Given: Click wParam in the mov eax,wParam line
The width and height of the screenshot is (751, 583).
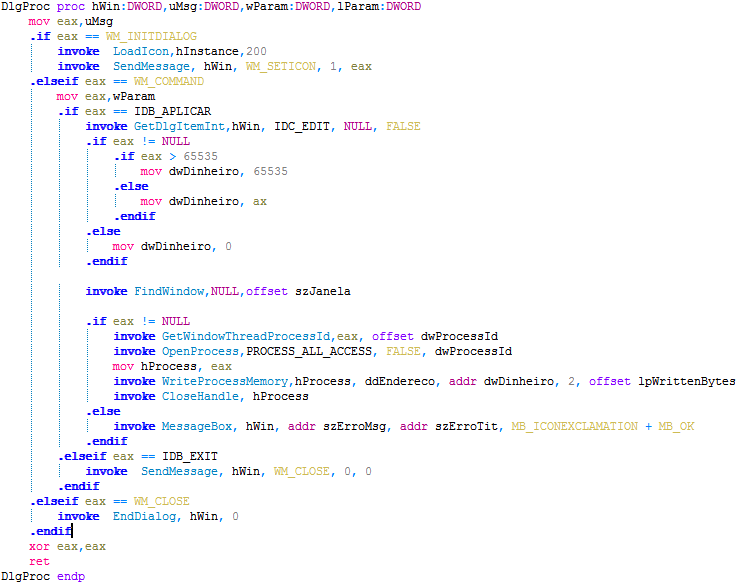Looking at the screenshot, I should [134, 96].
